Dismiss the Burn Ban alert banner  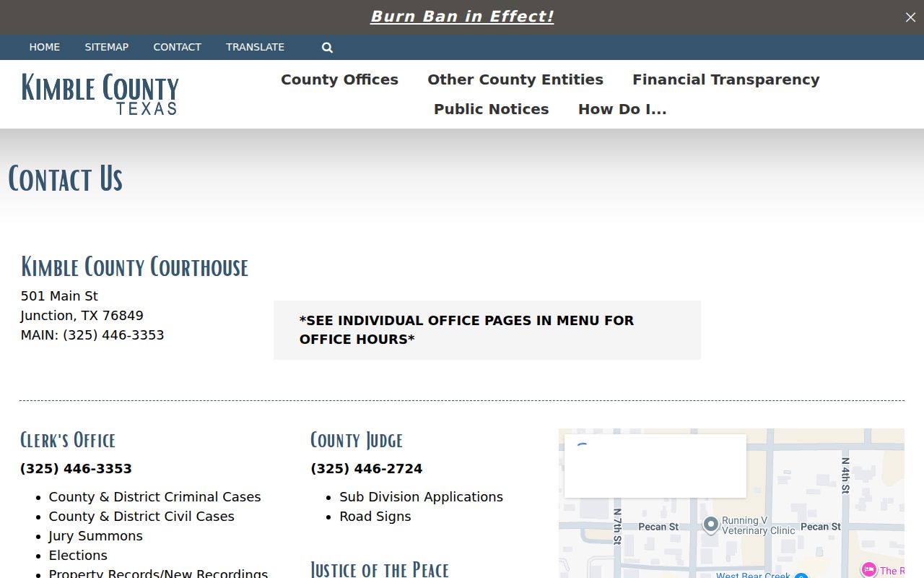click(910, 17)
